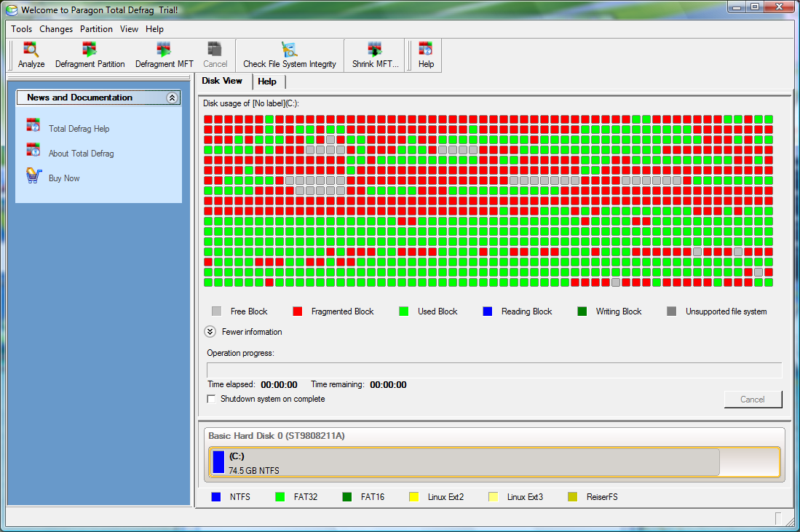The width and height of the screenshot is (800, 532).
Task: Switch to the Help tab
Action: click(267, 81)
